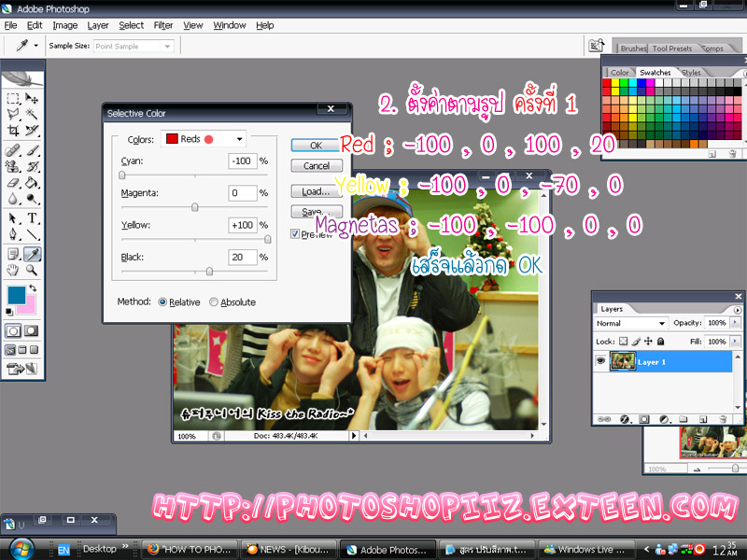Open the Layers panel options menu arrow
This screenshot has height=560, width=747.
click(x=738, y=310)
